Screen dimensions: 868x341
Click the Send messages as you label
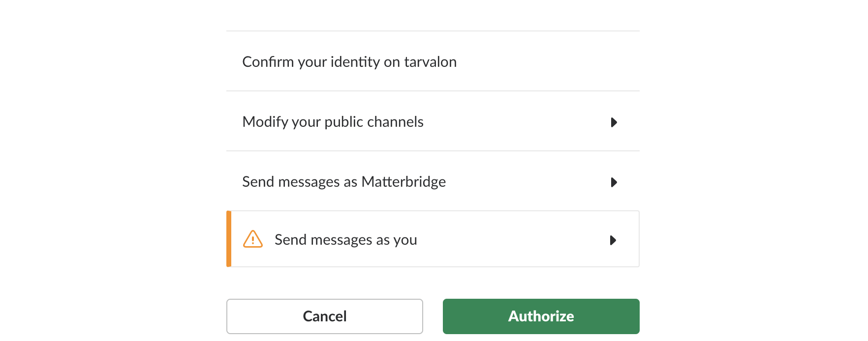point(345,240)
